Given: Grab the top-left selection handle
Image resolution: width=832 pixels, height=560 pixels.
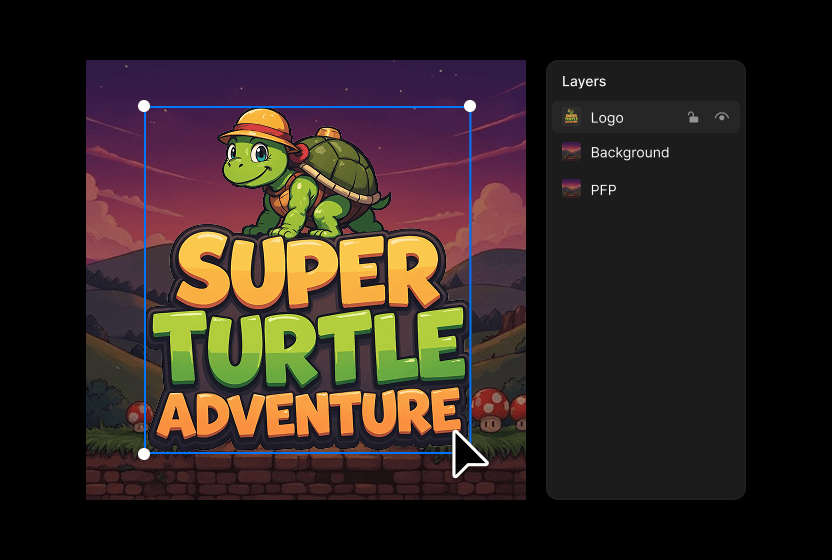Looking at the screenshot, I should pos(144,106).
